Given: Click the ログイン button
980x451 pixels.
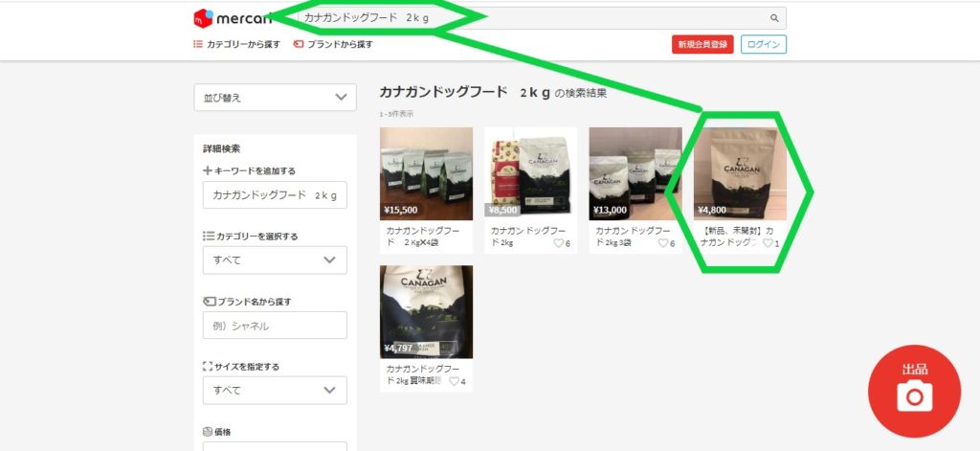Looking at the screenshot, I should pyautogui.click(x=764, y=44).
